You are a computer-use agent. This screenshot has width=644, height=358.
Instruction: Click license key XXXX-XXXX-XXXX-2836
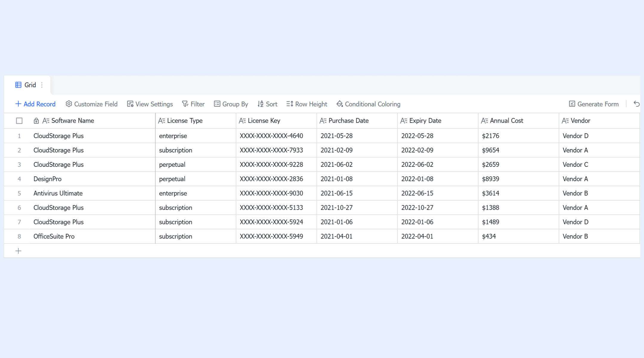click(276, 179)
